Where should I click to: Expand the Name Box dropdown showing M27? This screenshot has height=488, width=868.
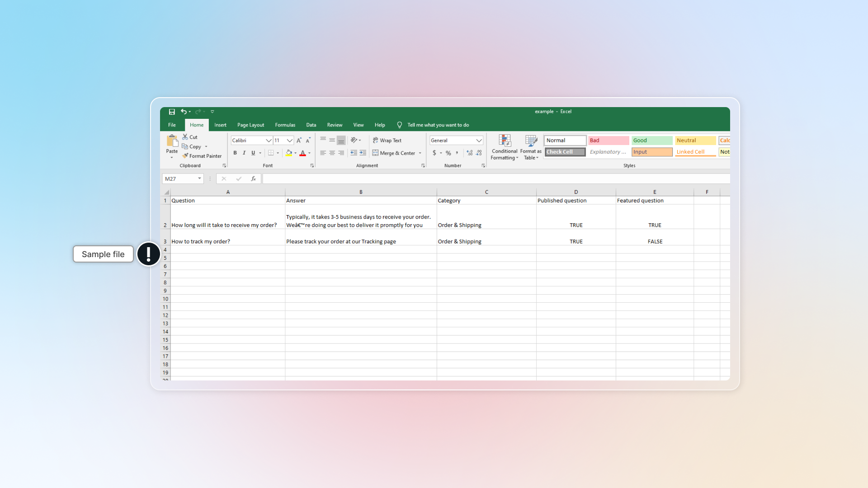pos(200,178)
